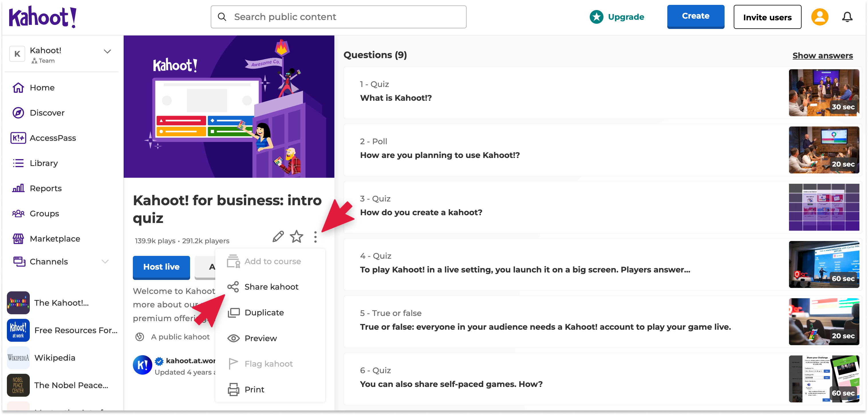
Task: Open AccessPass in sidebar
Action: coord(44,138)
